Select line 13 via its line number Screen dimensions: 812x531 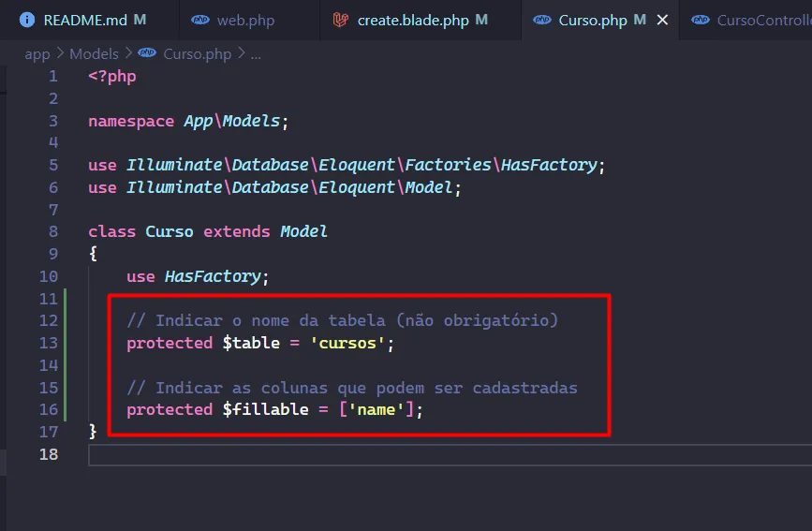click(48, 343)
